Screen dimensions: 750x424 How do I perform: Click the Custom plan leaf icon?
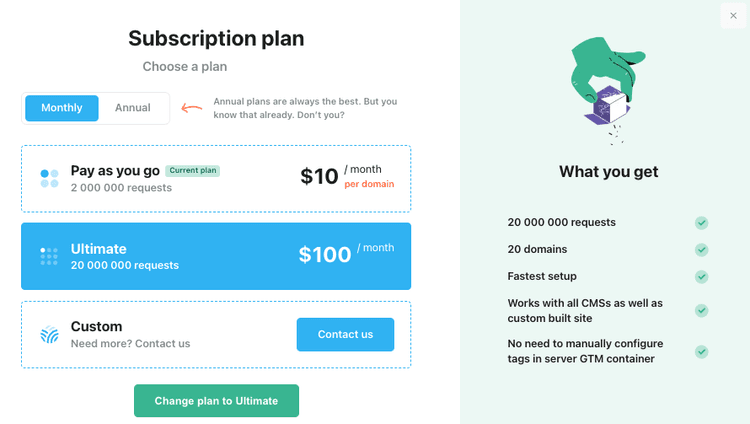49,335
